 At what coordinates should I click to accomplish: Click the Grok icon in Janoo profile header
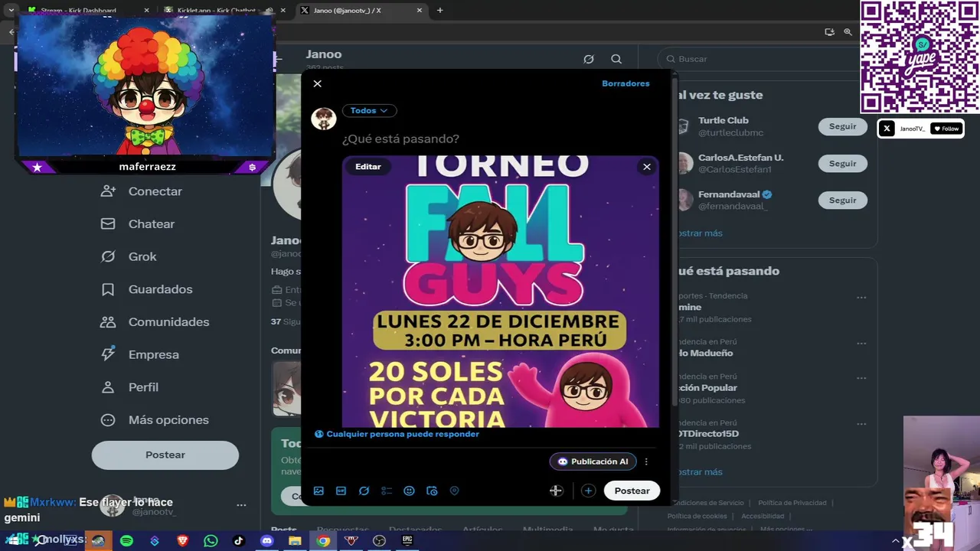click(x=589, y=59)
